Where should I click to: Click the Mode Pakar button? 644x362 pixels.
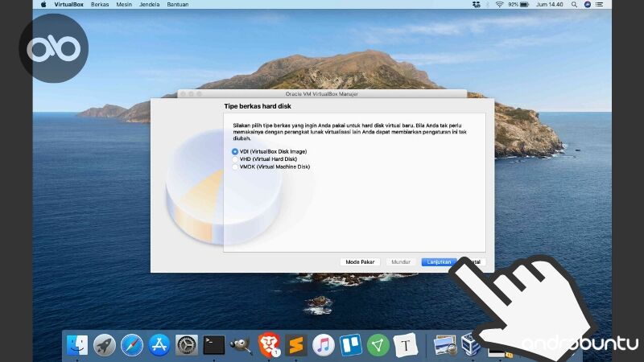point(360,262)
